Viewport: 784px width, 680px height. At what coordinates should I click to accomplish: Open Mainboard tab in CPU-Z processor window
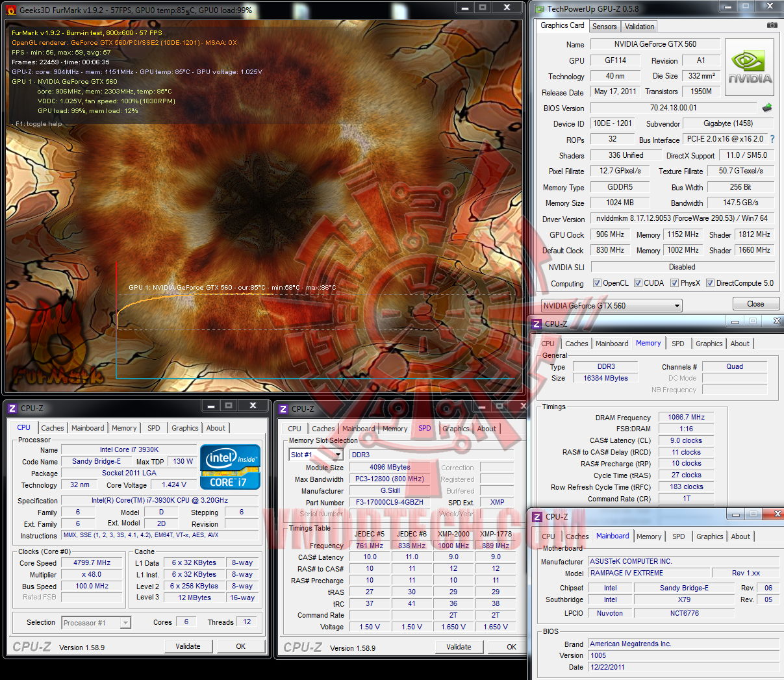[88, 428]
